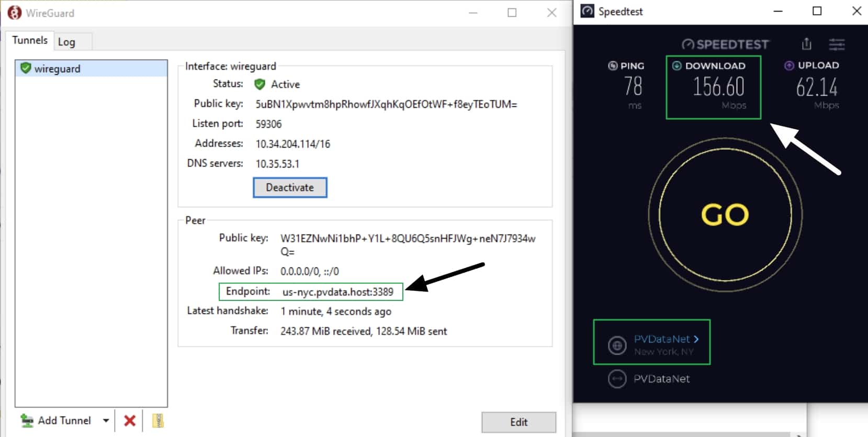Click the Speedtest share results icon
This screenshot has width=868, height=437.
click(807, 44)
